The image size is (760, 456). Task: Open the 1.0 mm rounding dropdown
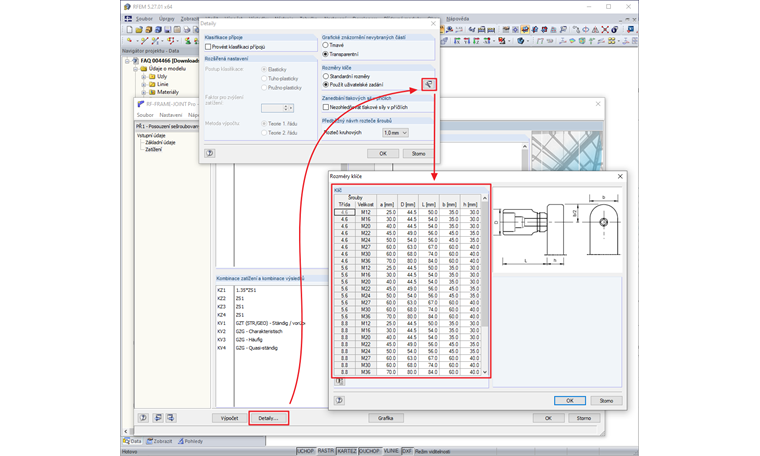coord(395,133)
